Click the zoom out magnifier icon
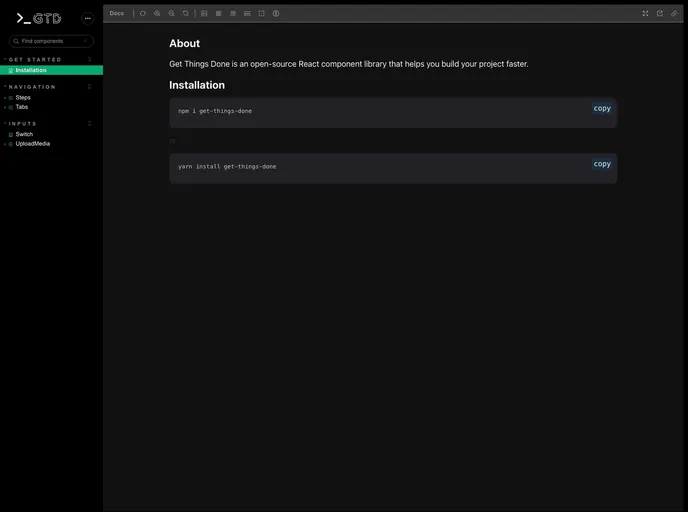 [171, 13]
